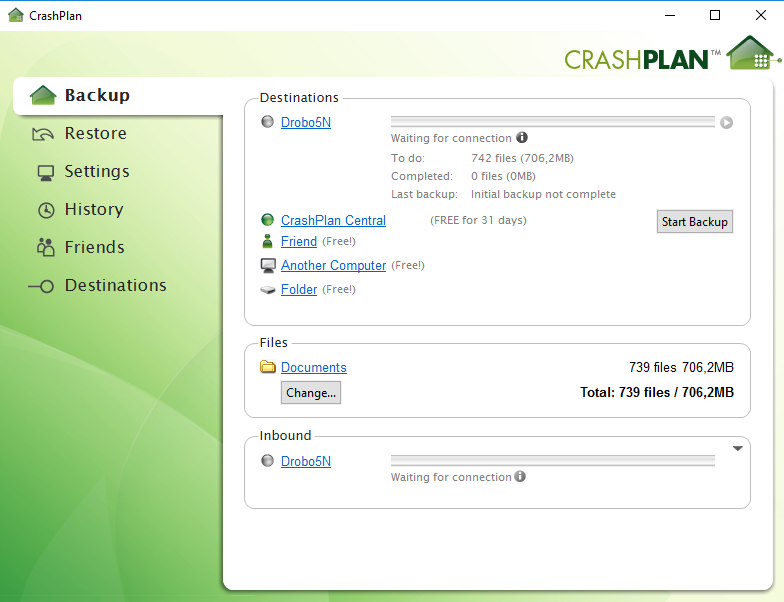This screenshot has width=784, height=602.
Task: Resume Drobo5N backup with play button
Action: 726,122
